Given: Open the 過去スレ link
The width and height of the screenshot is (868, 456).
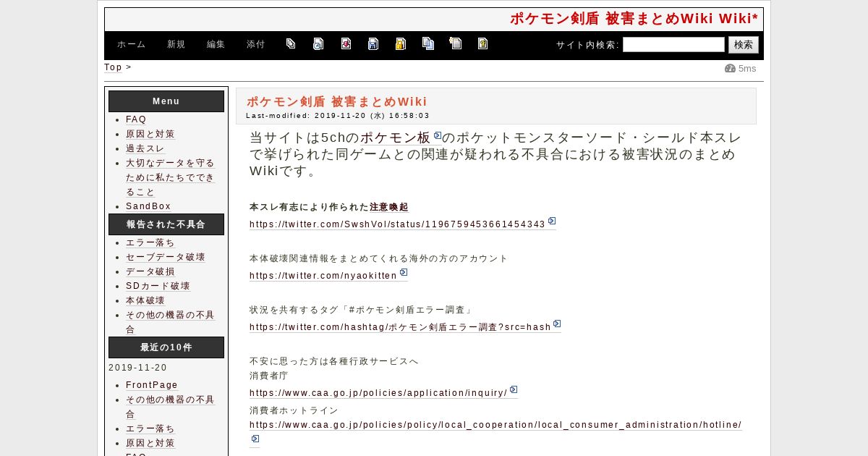Looking at the screenshot, I should coord(145,148).
